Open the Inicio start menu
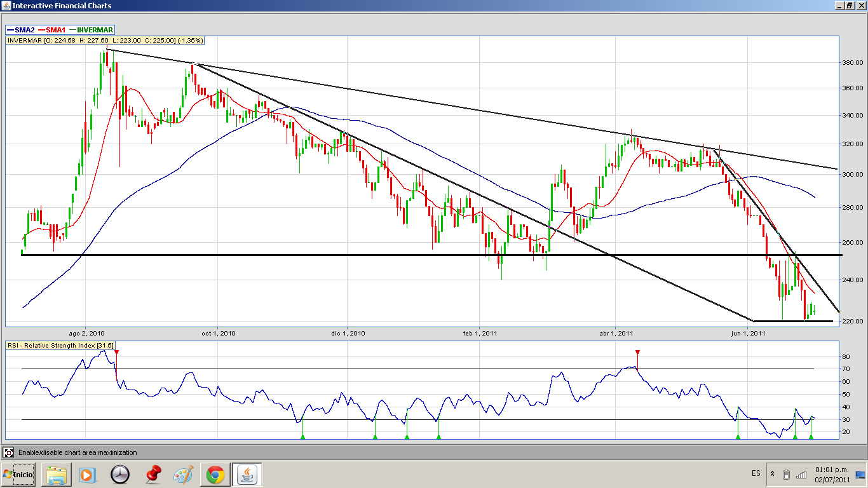Viewport: 868px width, 488px height. pos(18,475)
